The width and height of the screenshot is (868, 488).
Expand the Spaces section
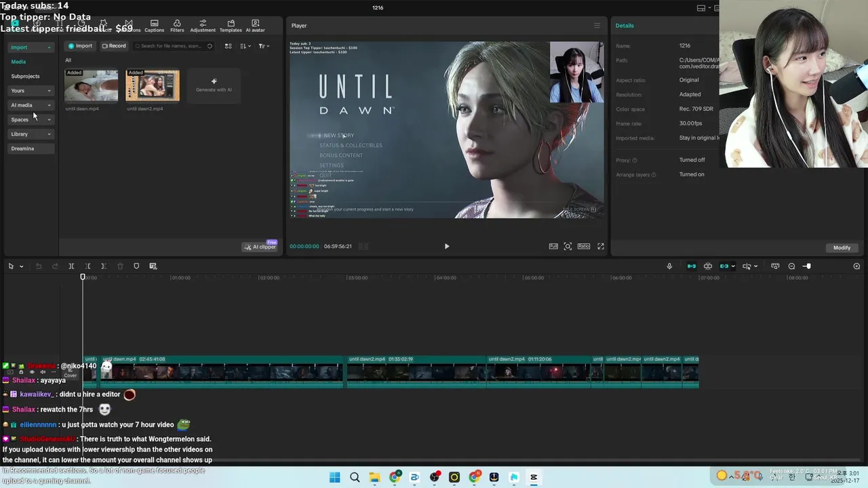pos(31,119)
